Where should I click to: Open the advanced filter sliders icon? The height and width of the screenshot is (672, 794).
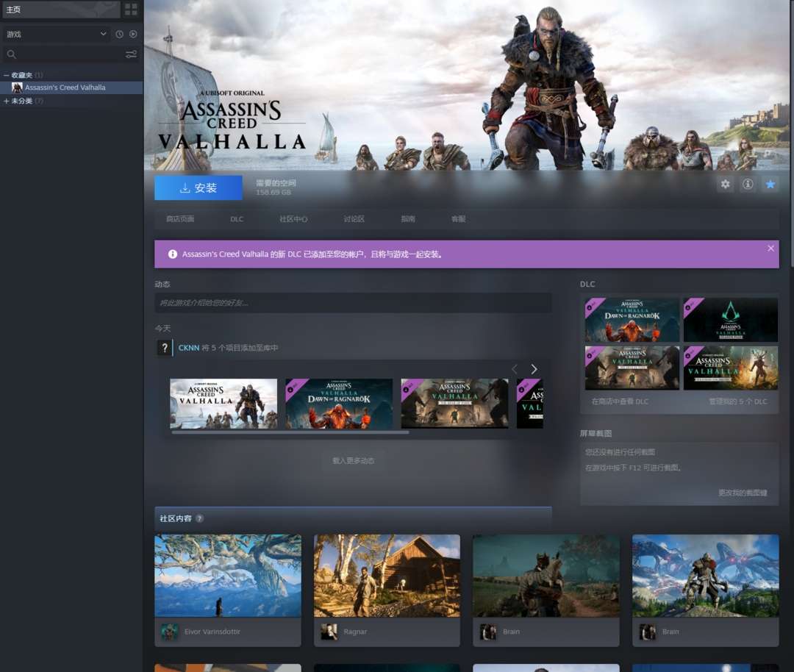pos(131,54)
